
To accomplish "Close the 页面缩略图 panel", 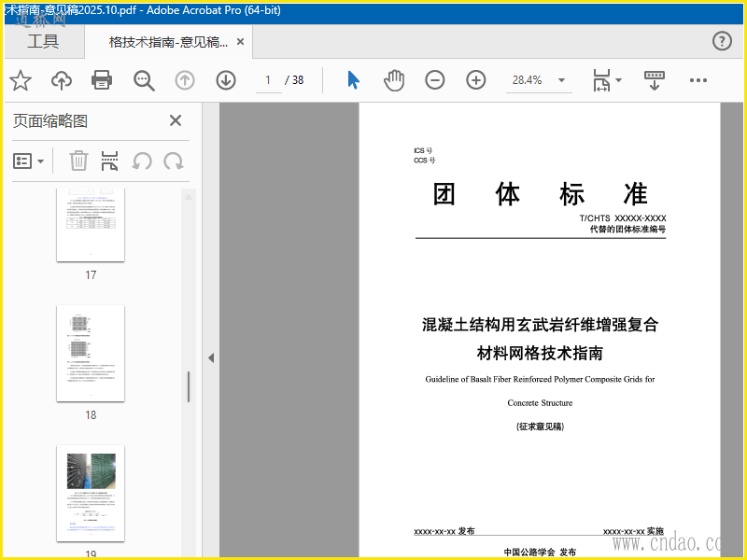I will click(175, 120).
